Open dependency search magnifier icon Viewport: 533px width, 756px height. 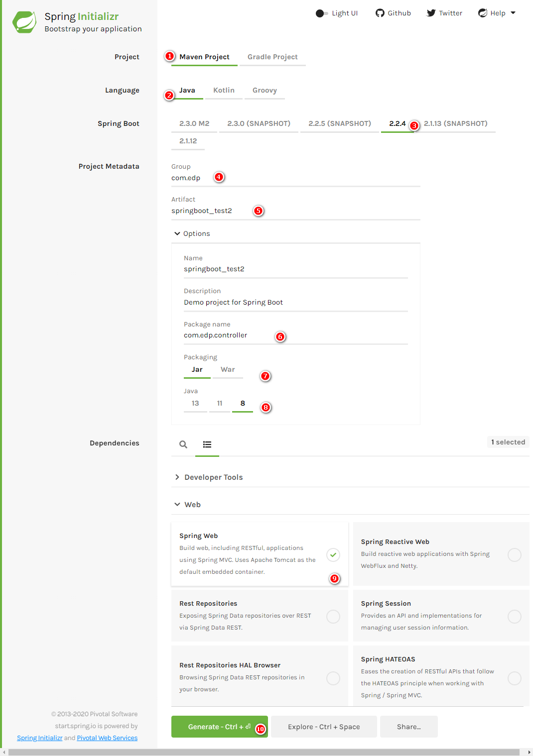click(183, 444)
